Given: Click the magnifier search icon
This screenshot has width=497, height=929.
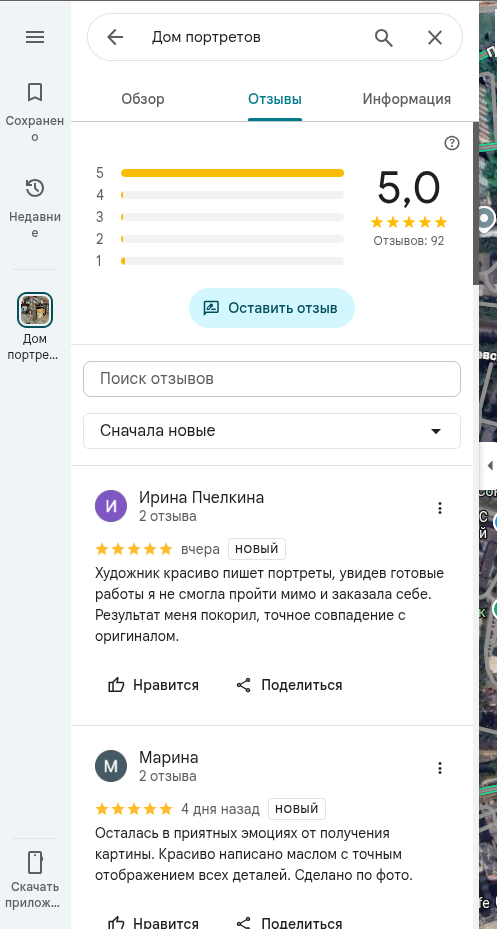Looking at the screenshot, I should tap(384, 37).
